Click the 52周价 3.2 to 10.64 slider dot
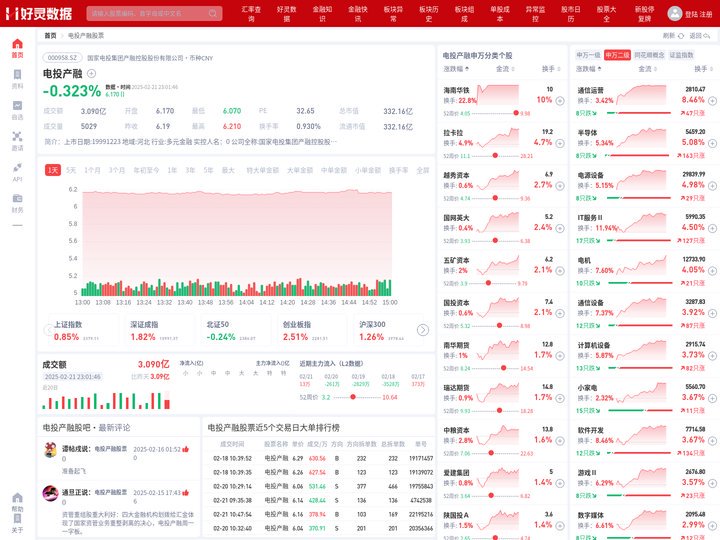Viewport: 720px width, 540px height. (x=353, y=397)
